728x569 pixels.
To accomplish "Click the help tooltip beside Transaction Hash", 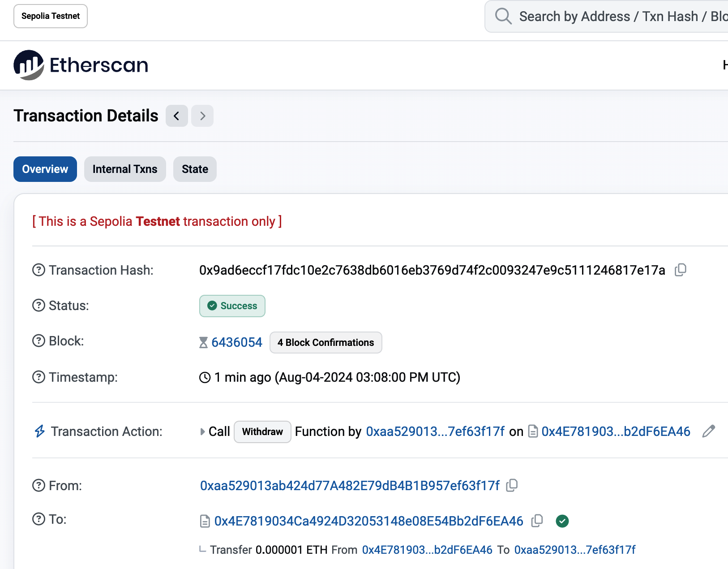I will [x=38, y=270].
